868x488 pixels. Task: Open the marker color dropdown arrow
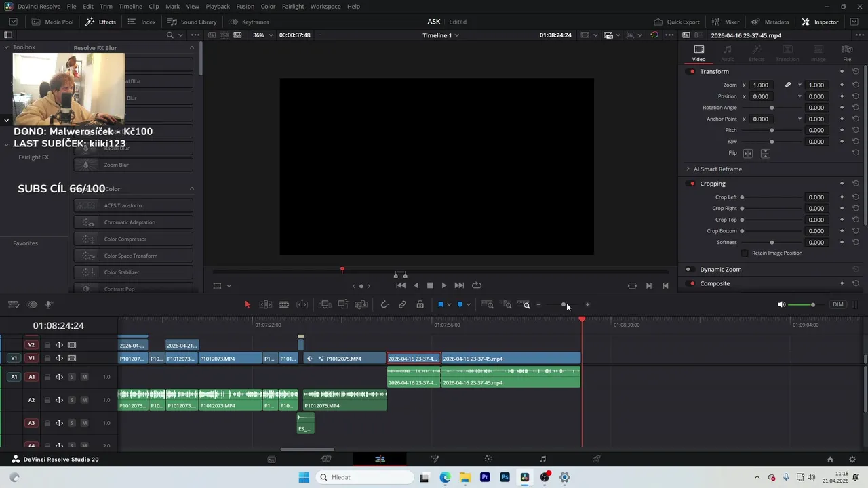tap(469, 305)
